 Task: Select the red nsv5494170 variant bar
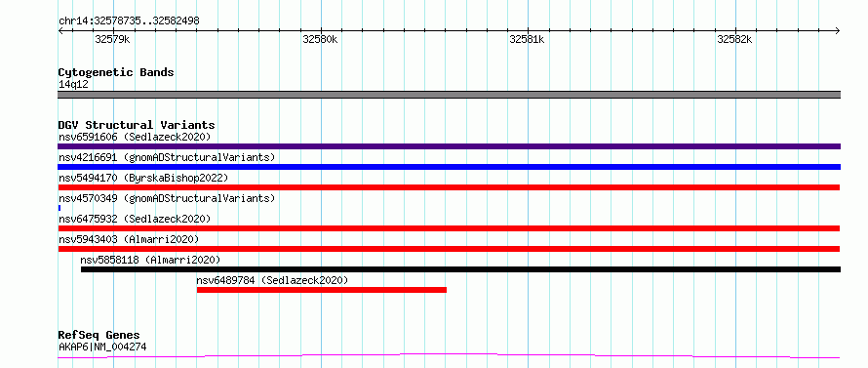coord(449,187)
